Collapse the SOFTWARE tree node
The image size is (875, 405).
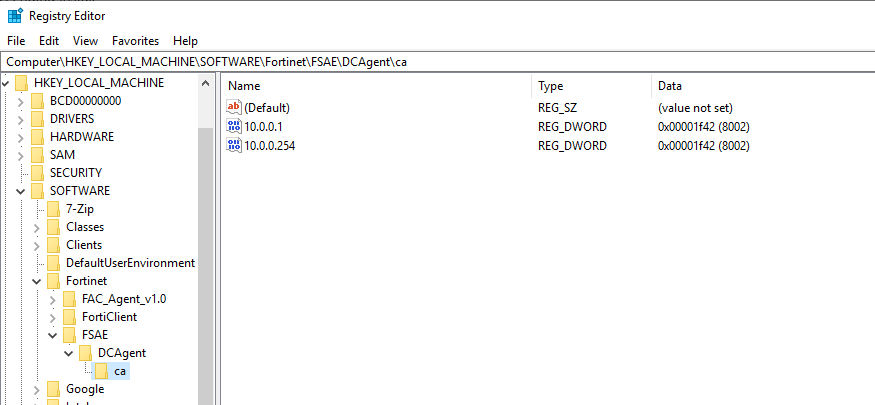click(x=20, y=191)
